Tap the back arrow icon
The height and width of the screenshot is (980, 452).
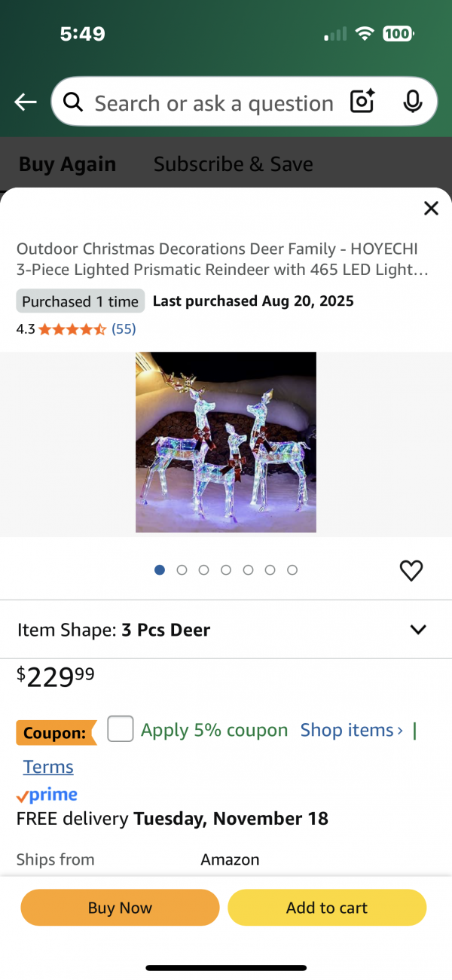point(26,102)
